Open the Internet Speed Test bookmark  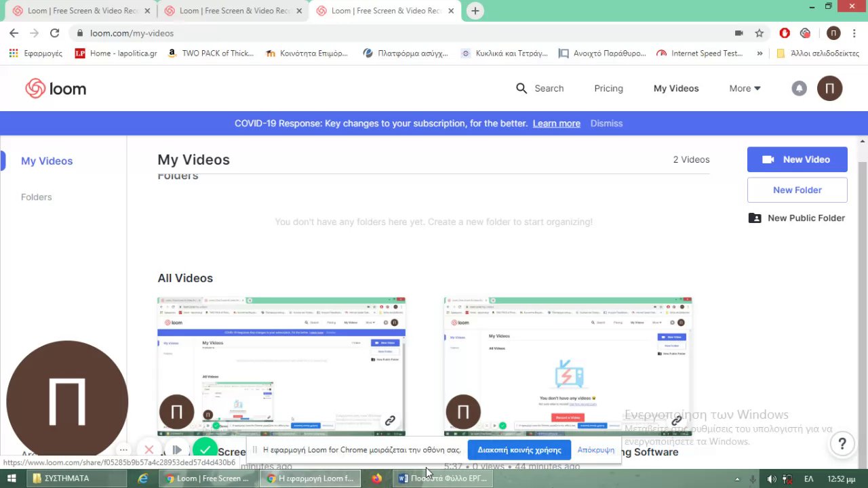point(700,53)
